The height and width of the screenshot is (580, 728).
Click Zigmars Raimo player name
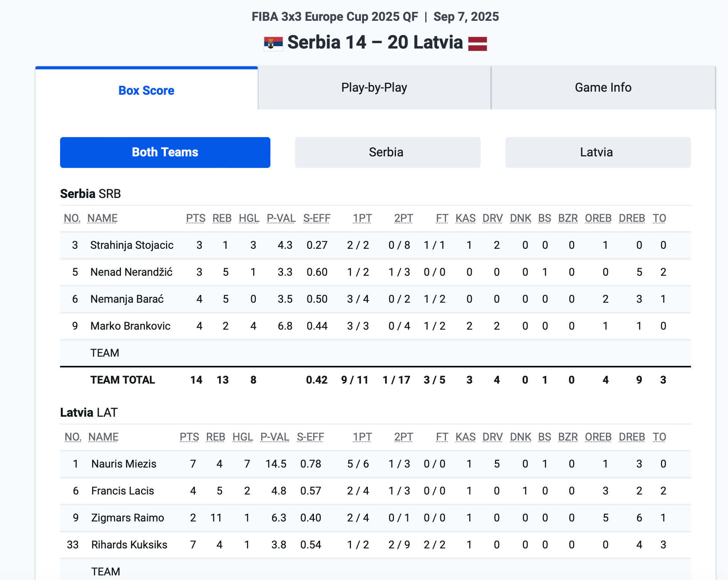pos(127,518)
